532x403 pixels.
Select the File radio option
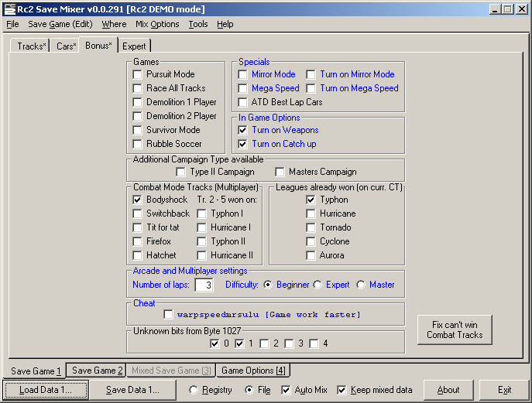point(249,390)
